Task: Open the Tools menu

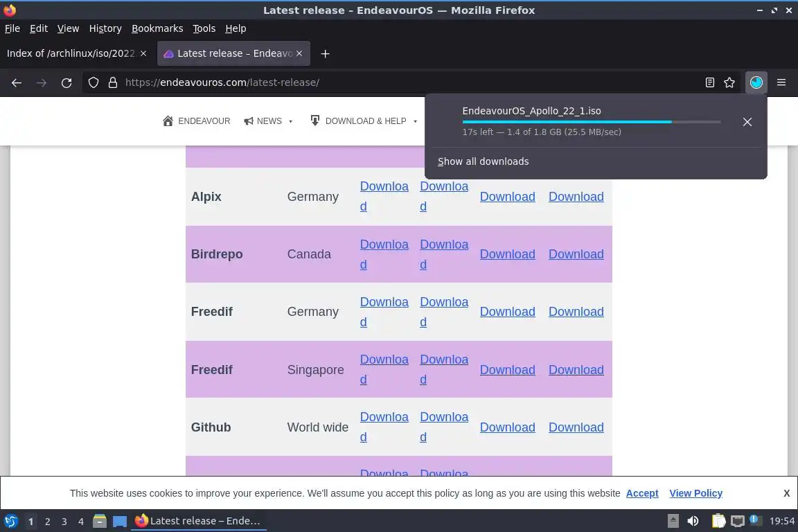Action: pos(204,28)
